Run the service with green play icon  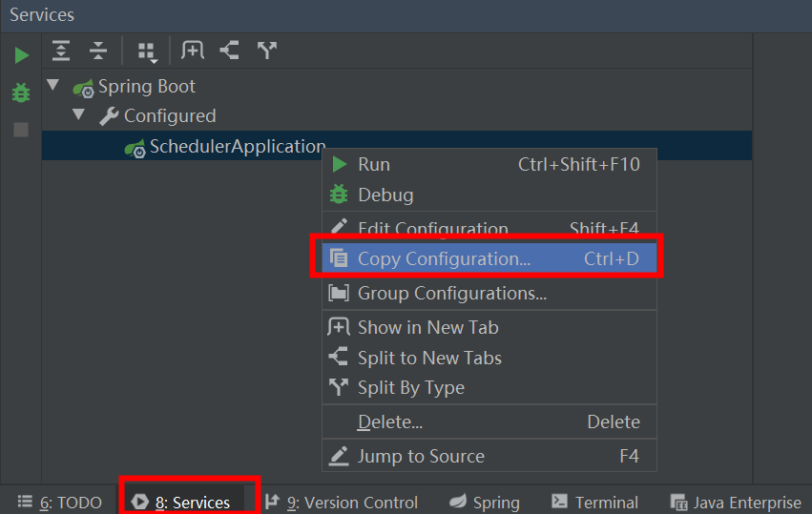[21, 55]
